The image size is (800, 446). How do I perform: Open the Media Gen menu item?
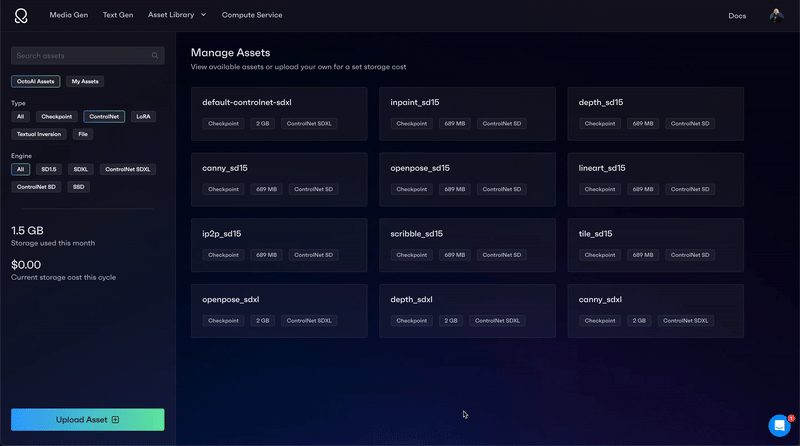tap(68, 15)
